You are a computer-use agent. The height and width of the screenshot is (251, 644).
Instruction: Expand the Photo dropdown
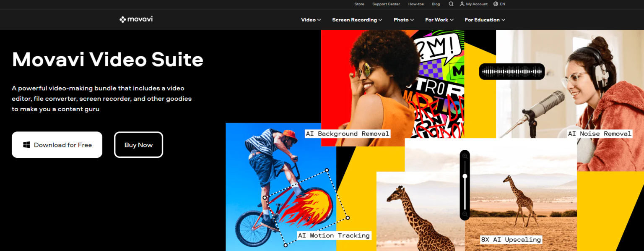pyautogui.click(x=403, y=20)
